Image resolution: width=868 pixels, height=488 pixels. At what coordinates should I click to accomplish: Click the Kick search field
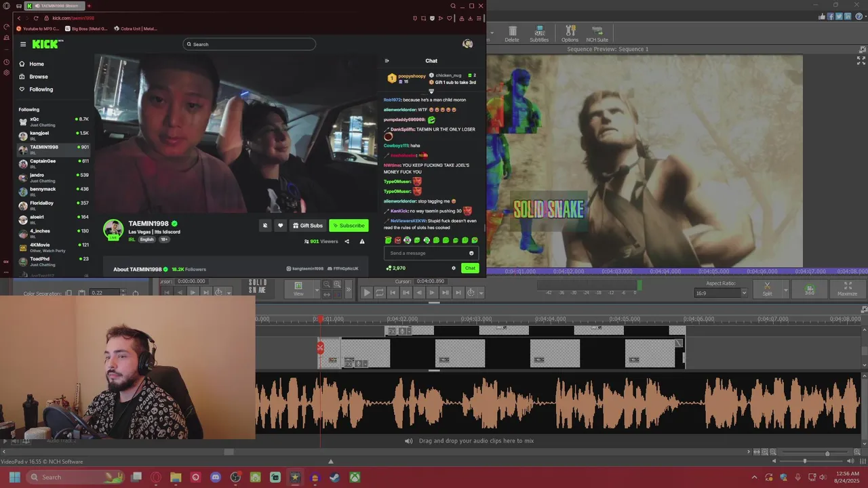[250, 44]
